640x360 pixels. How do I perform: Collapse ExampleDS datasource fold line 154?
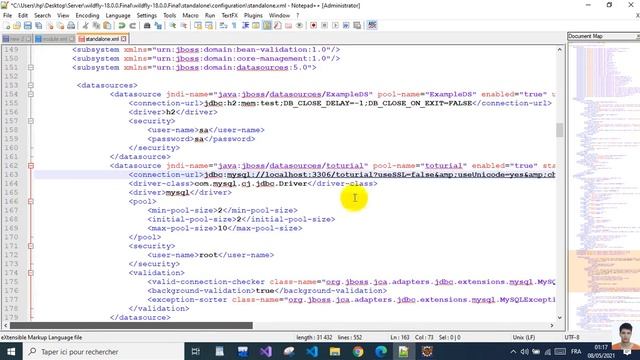click(x=31, y=94)
